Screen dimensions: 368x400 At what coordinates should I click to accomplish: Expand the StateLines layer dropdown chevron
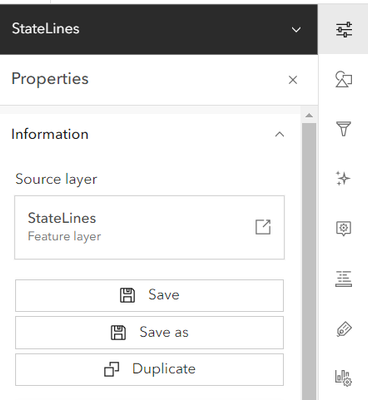pos(296,30)
